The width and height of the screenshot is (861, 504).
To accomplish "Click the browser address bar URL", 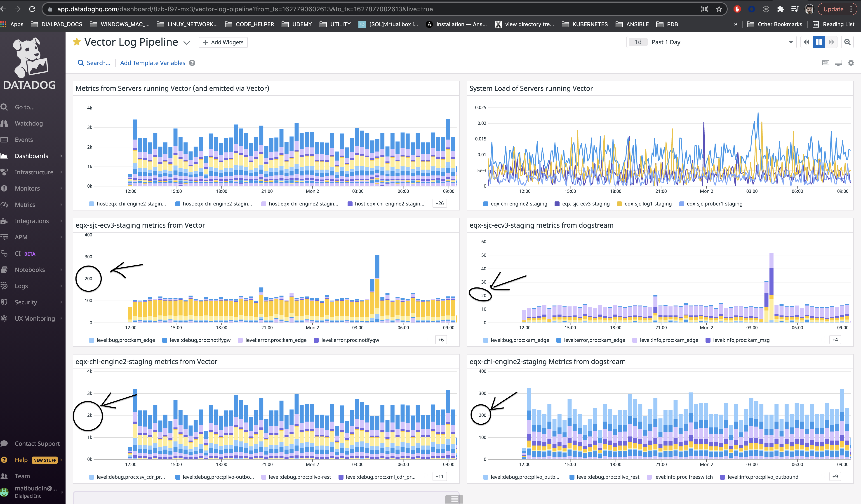I will tap(239, 9).
